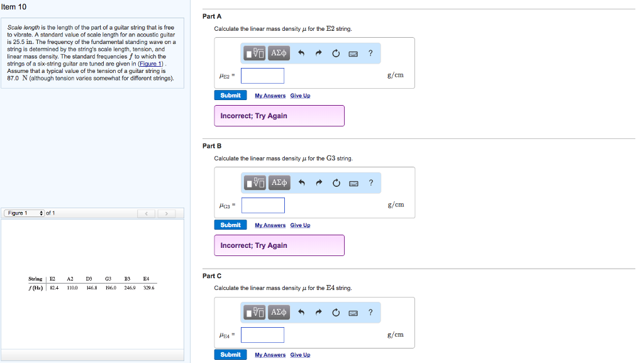
Task: Open My Answers for Part C
Action: pos(270,355)
